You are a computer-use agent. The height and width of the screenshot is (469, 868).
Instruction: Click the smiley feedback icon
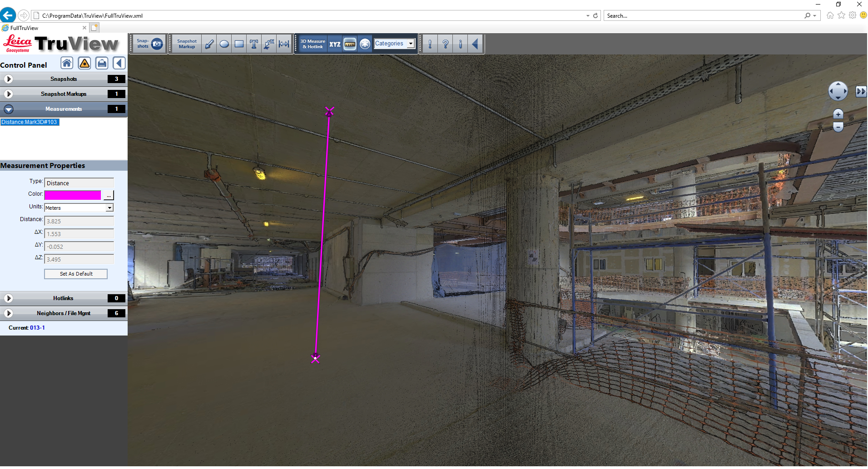[863, 15]
